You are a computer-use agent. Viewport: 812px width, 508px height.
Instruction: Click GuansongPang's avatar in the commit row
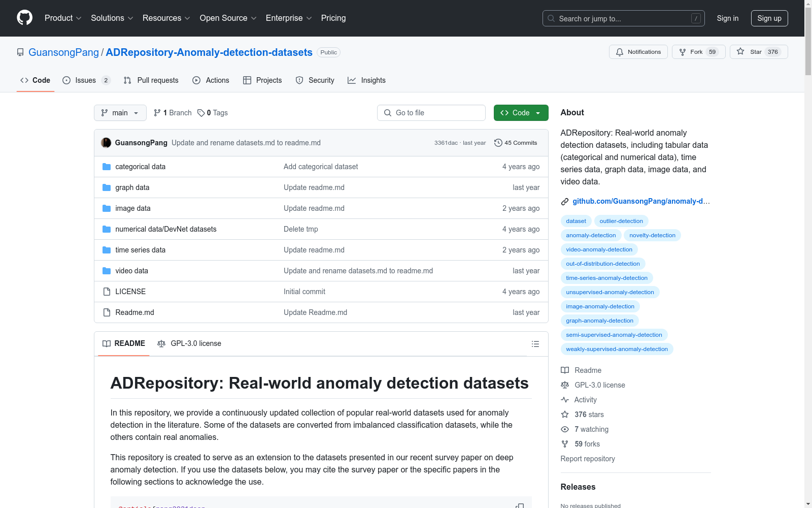(x=106, y=143)
